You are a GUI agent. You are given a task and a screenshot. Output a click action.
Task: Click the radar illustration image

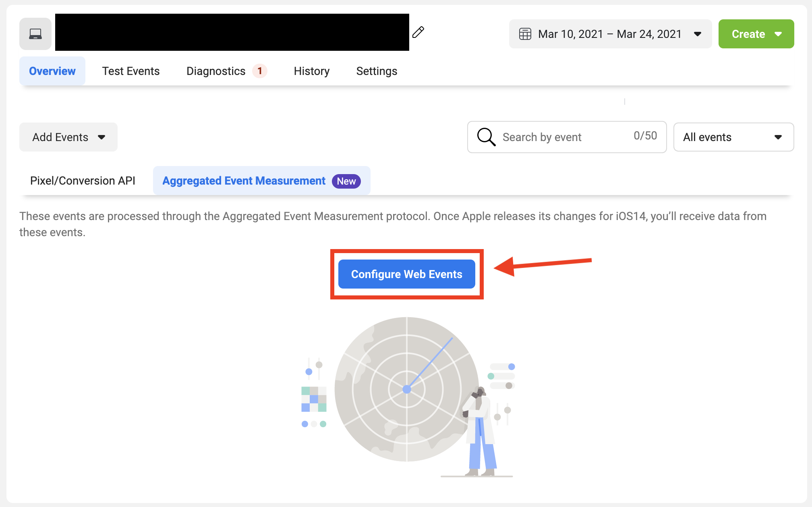coord(408,397)
